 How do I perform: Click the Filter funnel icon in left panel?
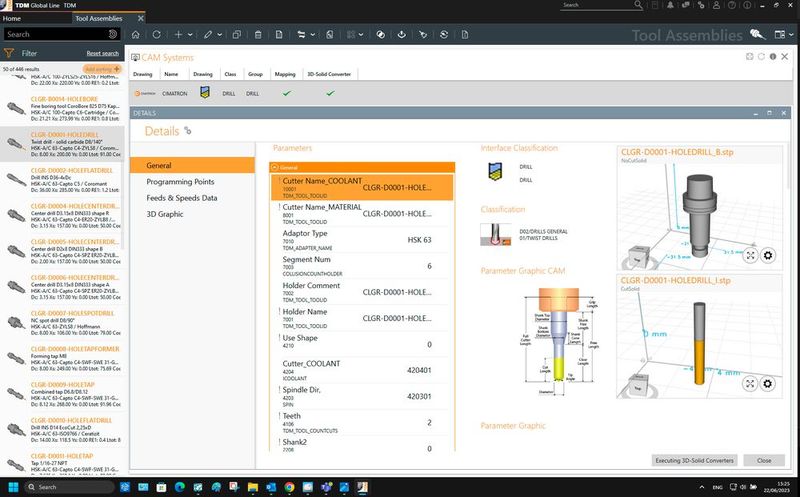9,53
